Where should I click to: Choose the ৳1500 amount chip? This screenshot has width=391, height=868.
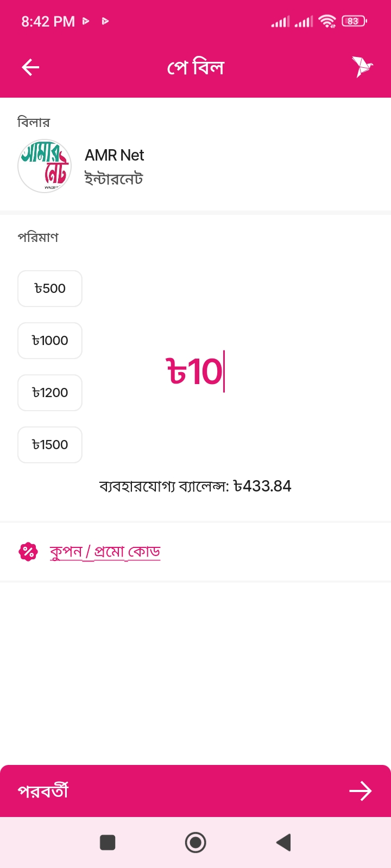click(x=50, y=445)
